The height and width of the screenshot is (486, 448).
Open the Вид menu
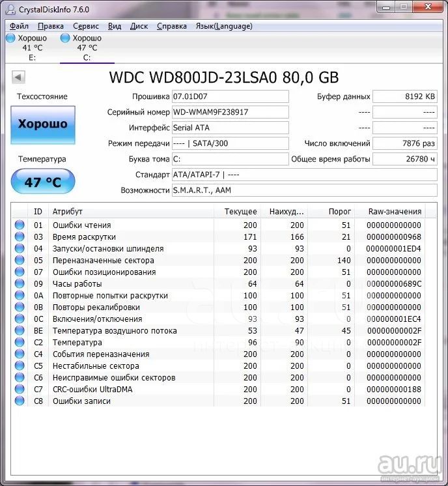pyautogui.click(x=115, y=26)
